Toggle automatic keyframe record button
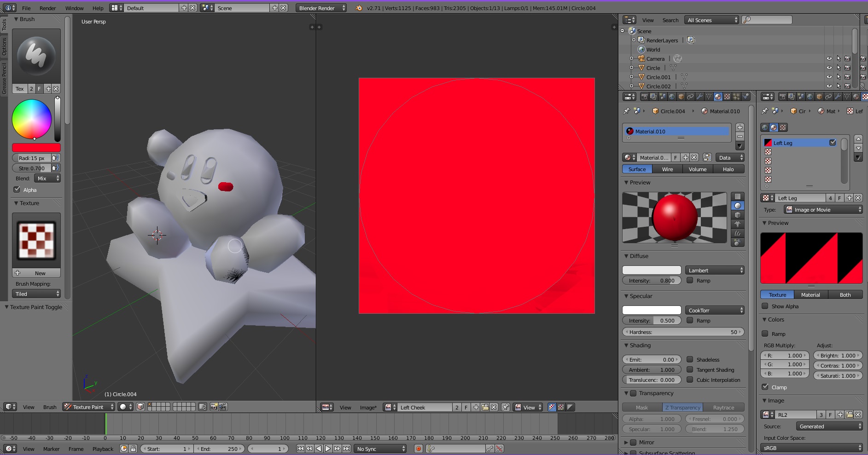 coord(419,449)
